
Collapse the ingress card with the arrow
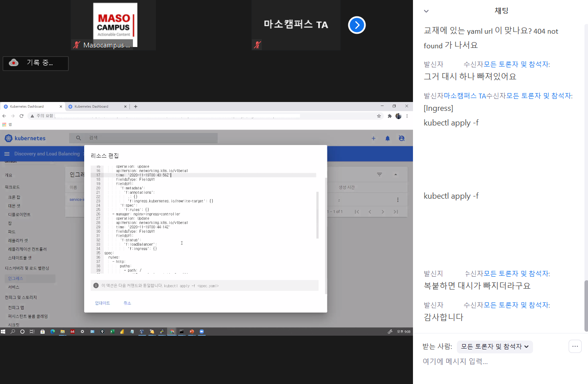point(396,175)
